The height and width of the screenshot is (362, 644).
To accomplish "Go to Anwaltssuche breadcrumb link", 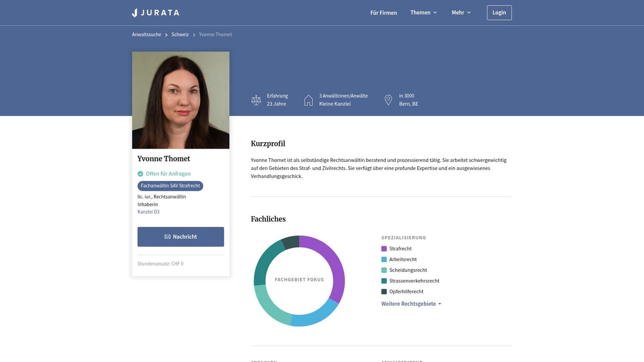I will pyautogui.click(x=147, y=34).
